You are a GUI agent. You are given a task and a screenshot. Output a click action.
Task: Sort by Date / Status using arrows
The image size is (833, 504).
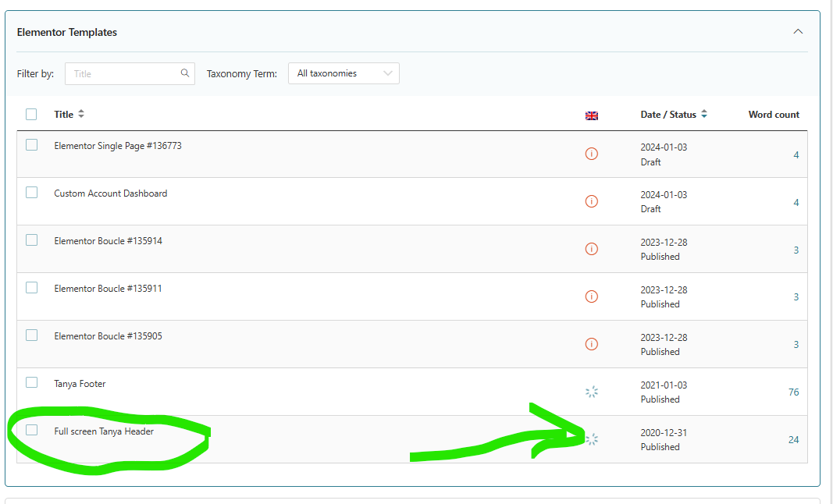(x=704, y=114)
